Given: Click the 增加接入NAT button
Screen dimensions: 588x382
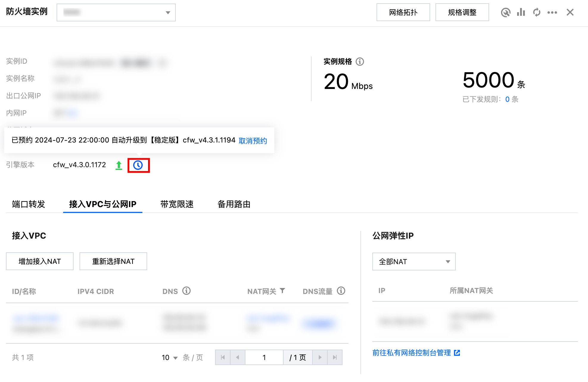Looking at the screenshot, I should pyautogui.click(x=40, y=261).
